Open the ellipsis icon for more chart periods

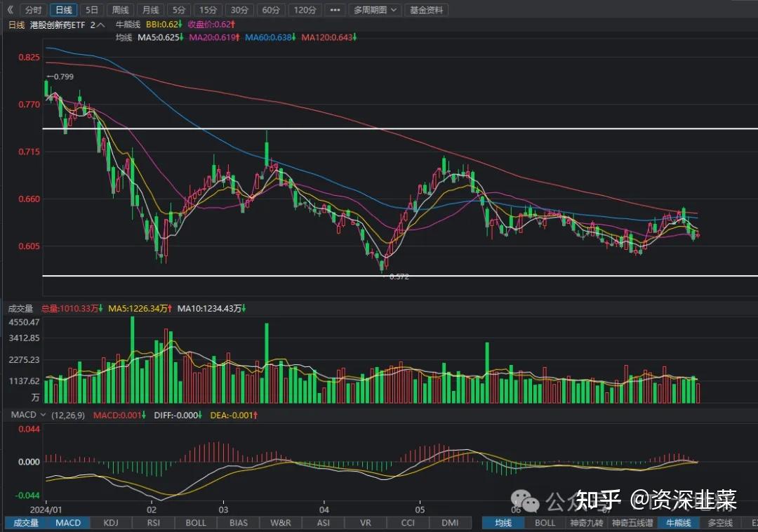tap(335, 10)
